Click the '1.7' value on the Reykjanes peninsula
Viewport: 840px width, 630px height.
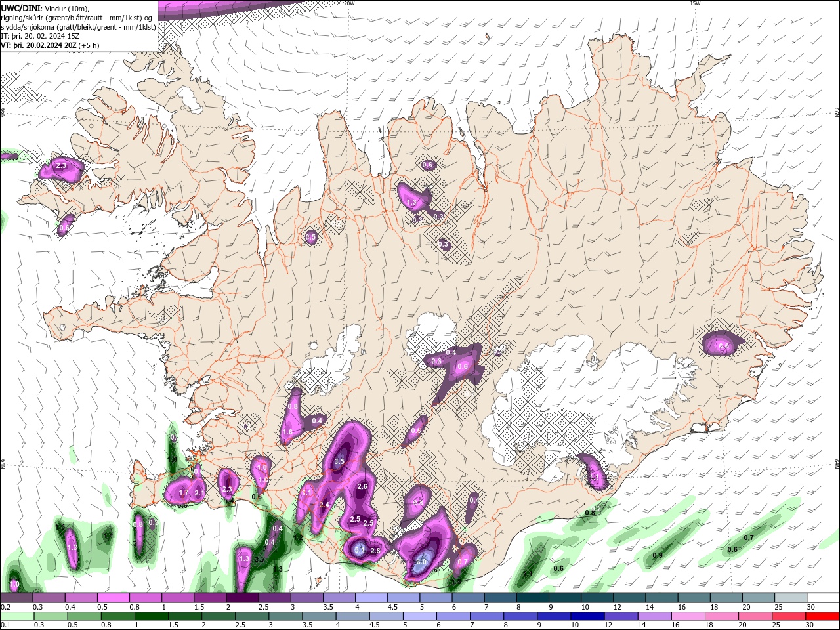tap(184, 492)
